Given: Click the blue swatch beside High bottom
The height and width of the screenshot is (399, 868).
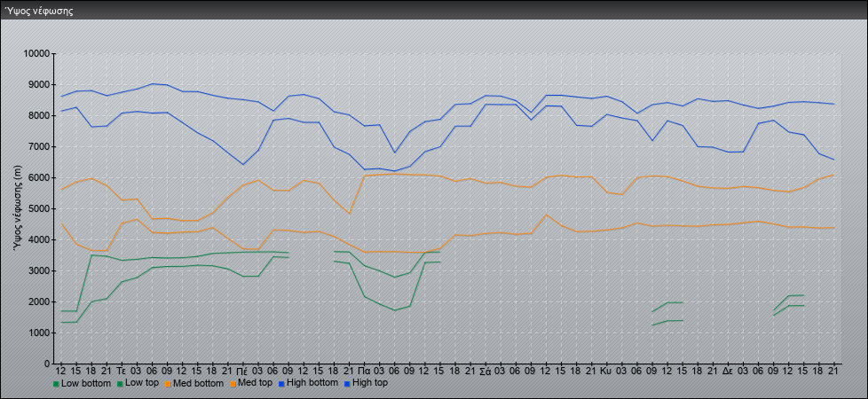Looking at the screenshot, I should point(283,383).
